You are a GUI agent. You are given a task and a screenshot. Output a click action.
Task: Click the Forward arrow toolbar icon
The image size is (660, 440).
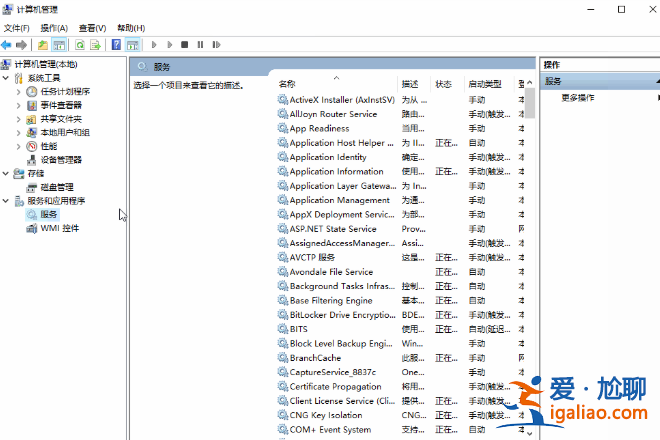point(21,45)
